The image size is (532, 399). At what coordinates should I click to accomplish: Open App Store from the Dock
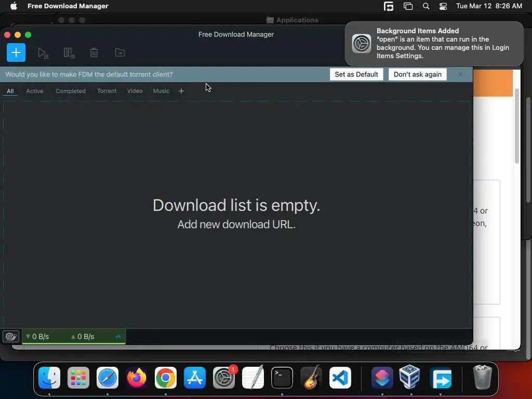click(195, 378)
